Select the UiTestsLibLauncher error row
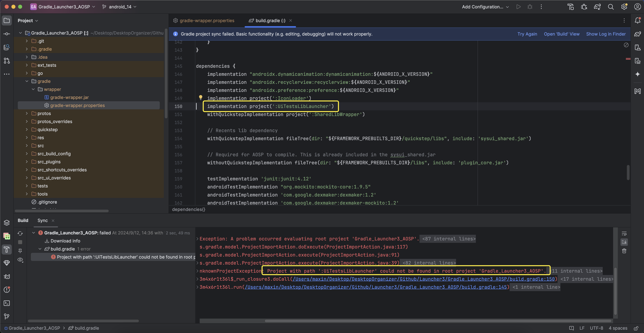Screen dimensions: 644x333 [x=113, y=257]
